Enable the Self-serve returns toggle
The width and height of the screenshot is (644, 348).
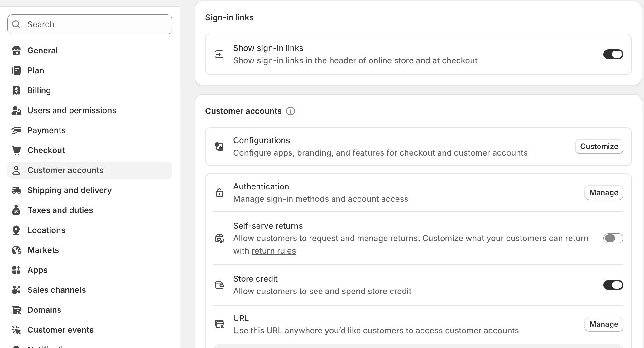(613, 238)
